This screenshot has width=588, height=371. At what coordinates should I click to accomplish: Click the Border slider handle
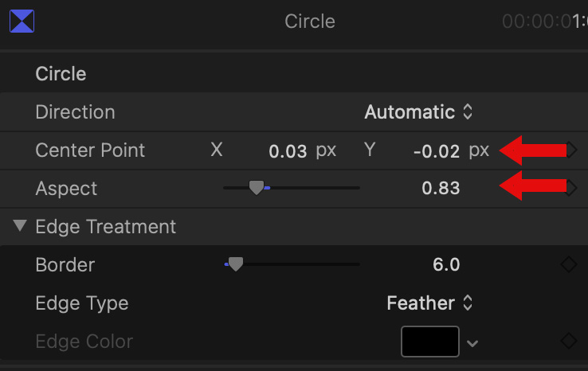pyautogui.click(x=235, y=265)
